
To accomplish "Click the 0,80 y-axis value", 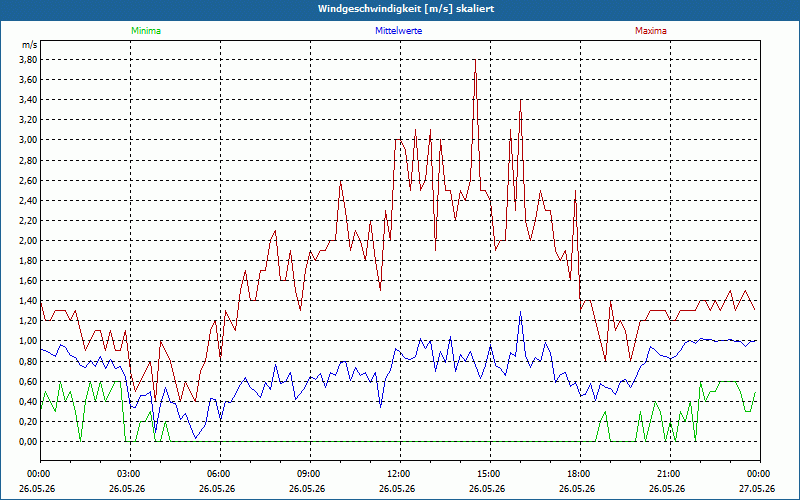I will tap(28, 361).
